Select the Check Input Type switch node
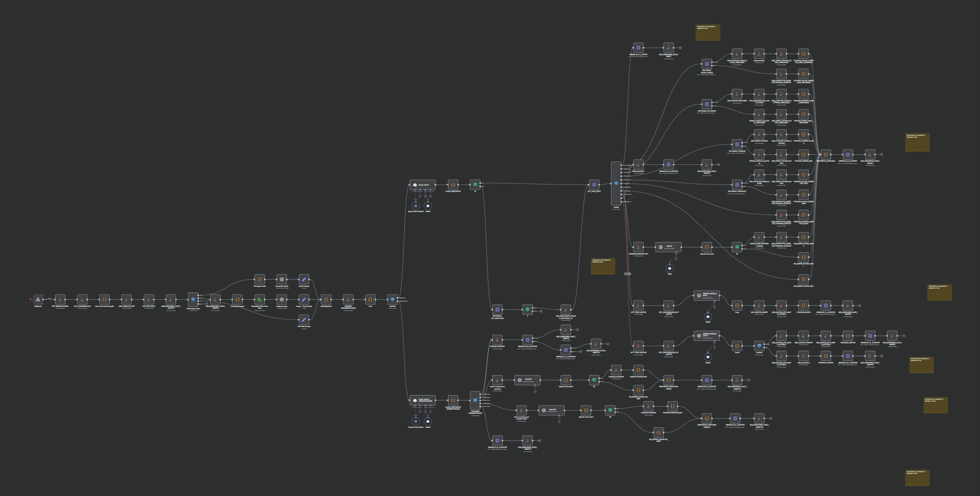Image resolution: width=980 pixels, height=496 pixels. [193, 299]
